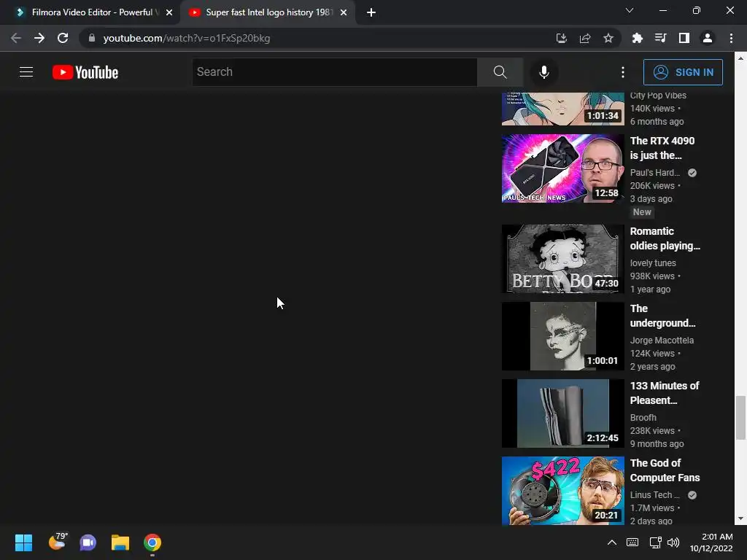Visit Paul's Hardware channel name

[655, 172]
